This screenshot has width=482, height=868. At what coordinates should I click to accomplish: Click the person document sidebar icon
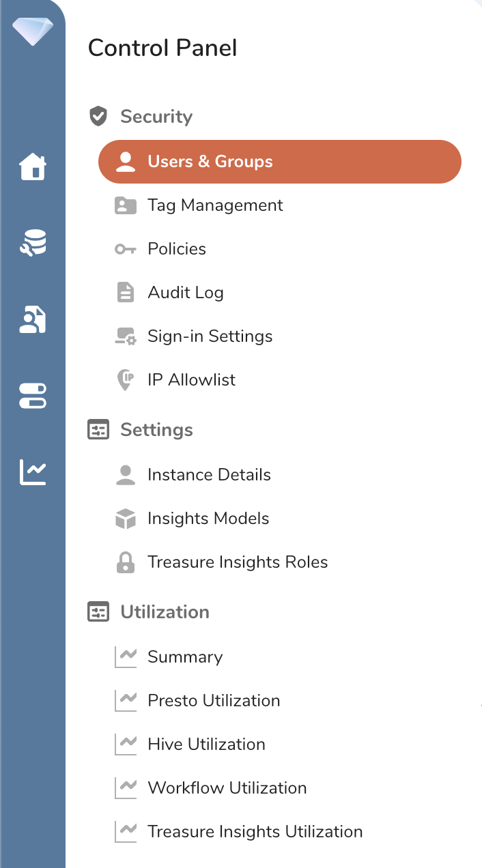tap(33, 319)
